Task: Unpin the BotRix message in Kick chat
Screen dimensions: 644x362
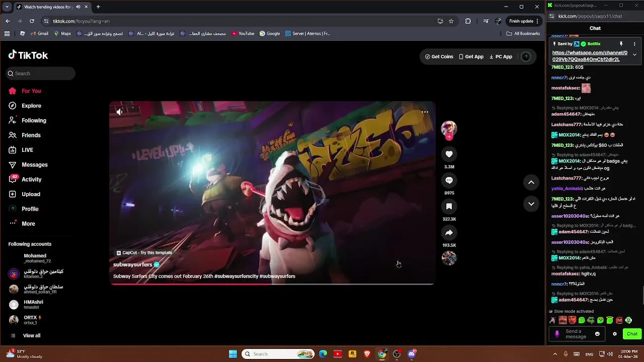Action: (621, 44)
